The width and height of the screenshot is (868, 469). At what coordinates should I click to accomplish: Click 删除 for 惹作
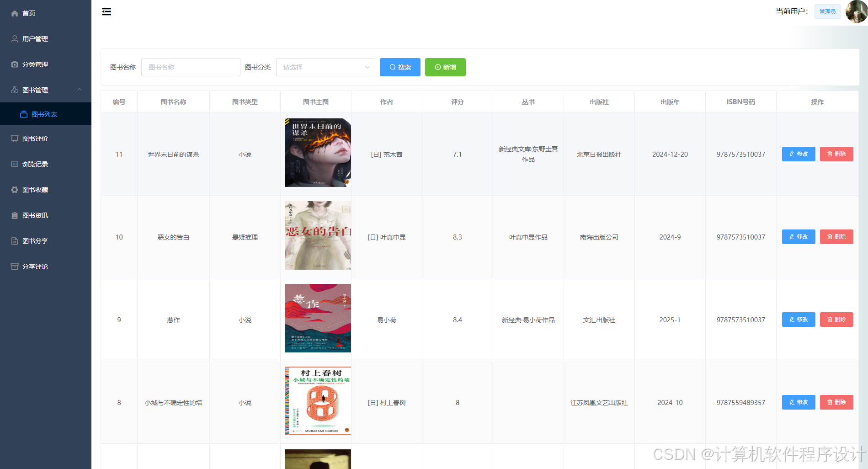click(836, 320)
